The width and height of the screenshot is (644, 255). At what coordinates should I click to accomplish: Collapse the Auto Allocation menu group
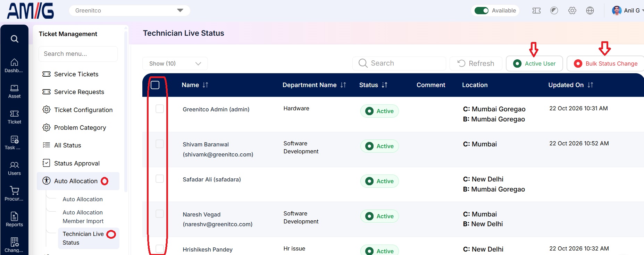coord(78,181)
